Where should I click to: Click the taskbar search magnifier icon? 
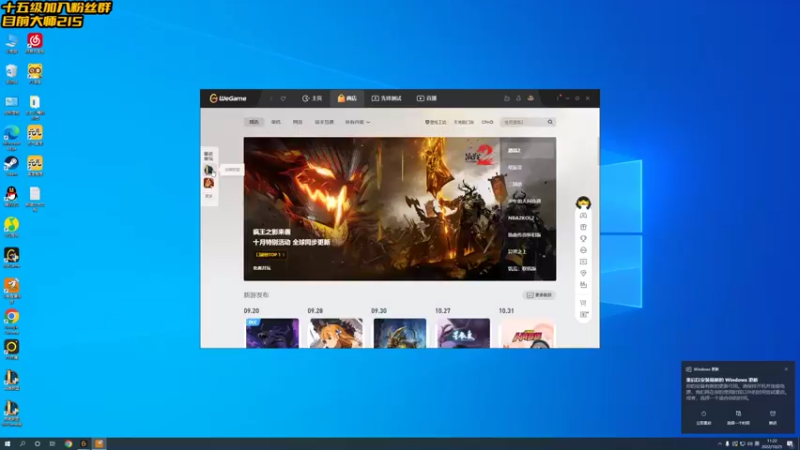[22, 444]
